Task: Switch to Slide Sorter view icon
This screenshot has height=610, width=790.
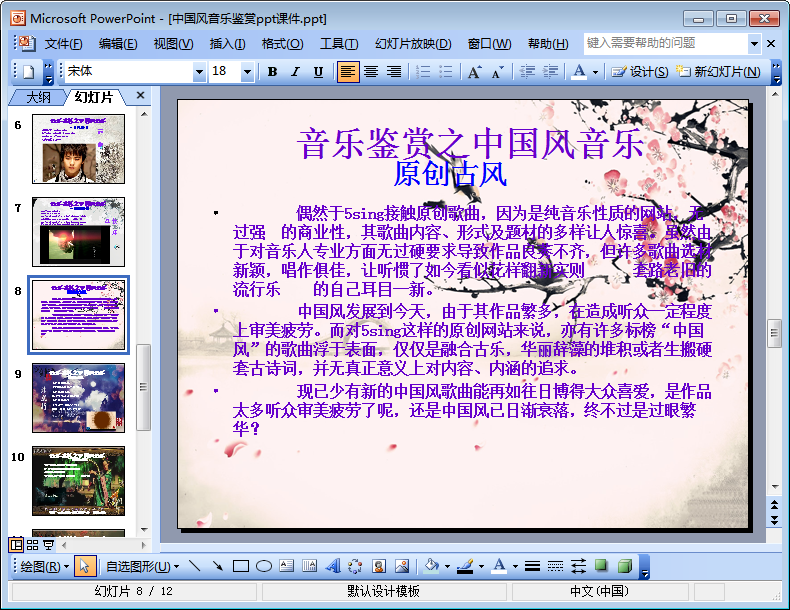Action: [x=32, y=545]
